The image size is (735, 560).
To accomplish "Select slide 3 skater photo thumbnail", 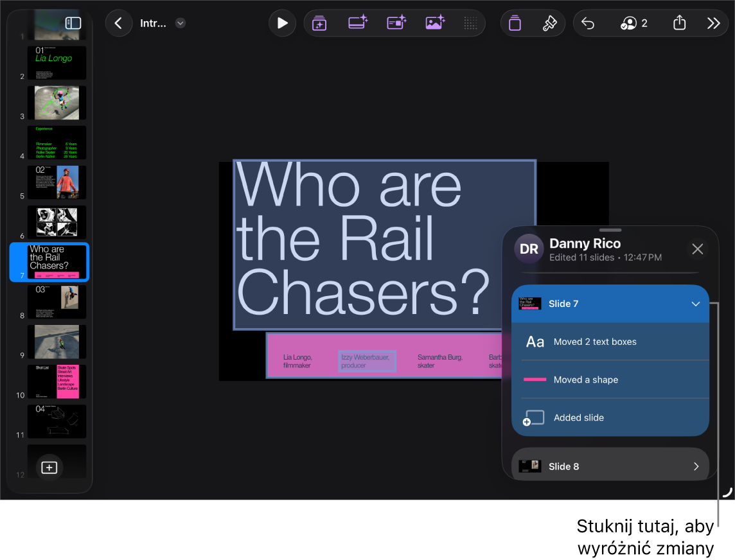I will (x=57, y=103).
